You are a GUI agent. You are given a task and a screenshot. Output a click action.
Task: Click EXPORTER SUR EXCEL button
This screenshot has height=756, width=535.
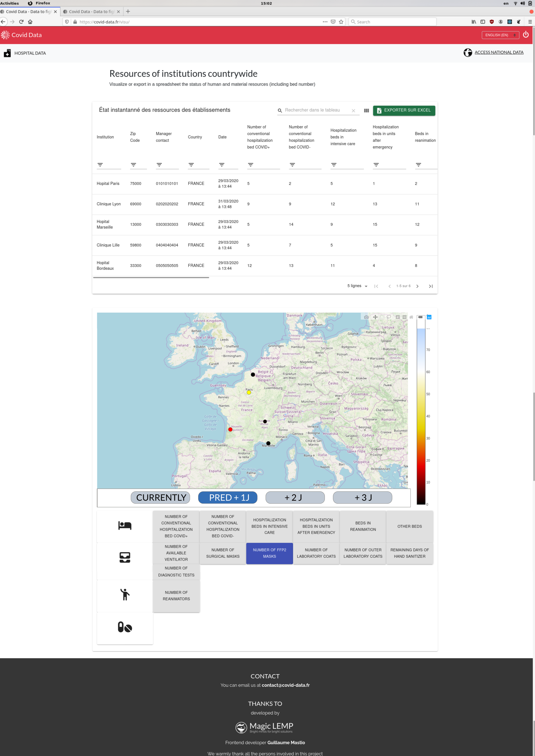[404, 110]
